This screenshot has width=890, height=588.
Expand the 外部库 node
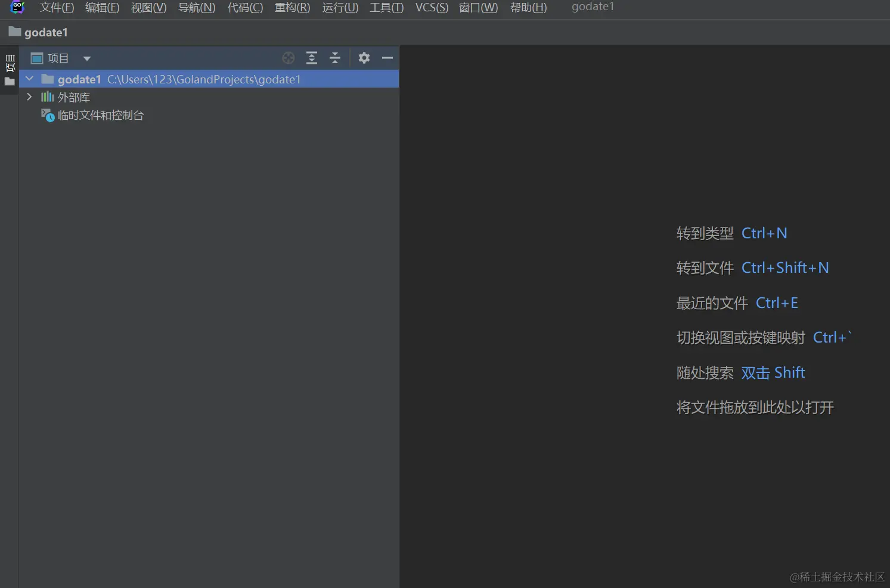tap(29, 97)
